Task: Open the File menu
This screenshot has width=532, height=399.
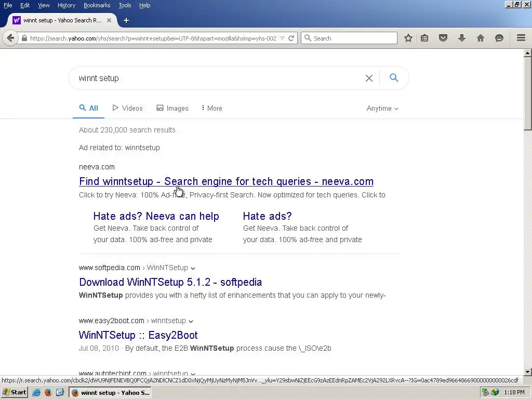Action: [x=8, y=5]
